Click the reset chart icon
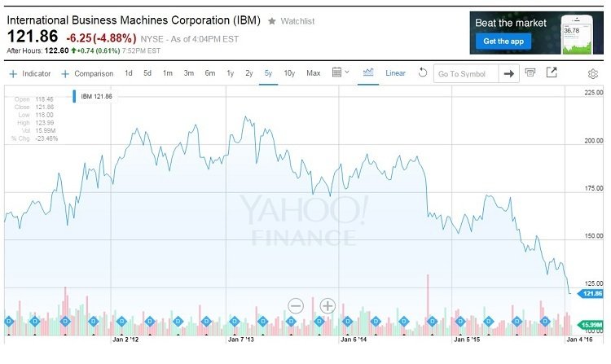Image resolution: width=611 pixels, height=364 pixels. (422, 73)
